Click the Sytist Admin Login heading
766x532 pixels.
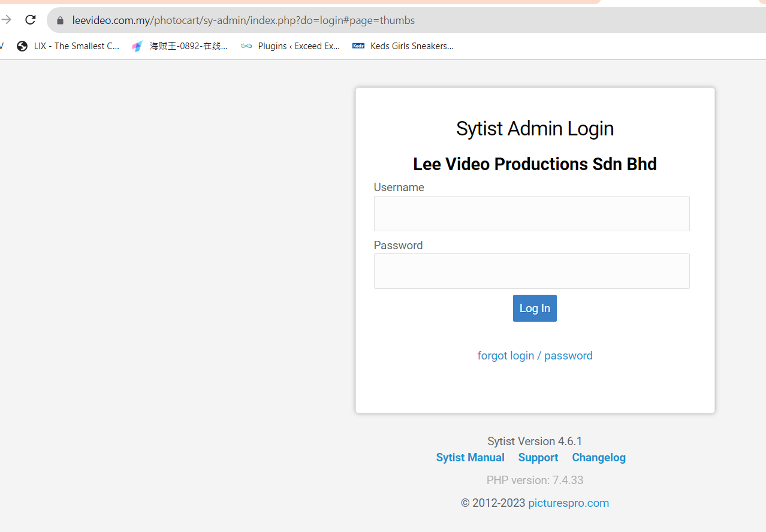coord(535,128)
